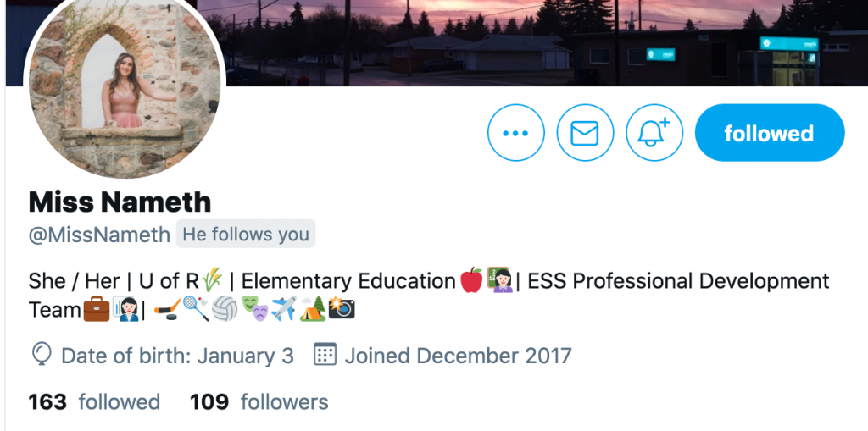Click the airplane emoji in bio
This screenshot has height=431, width=868.
[283, 309]
